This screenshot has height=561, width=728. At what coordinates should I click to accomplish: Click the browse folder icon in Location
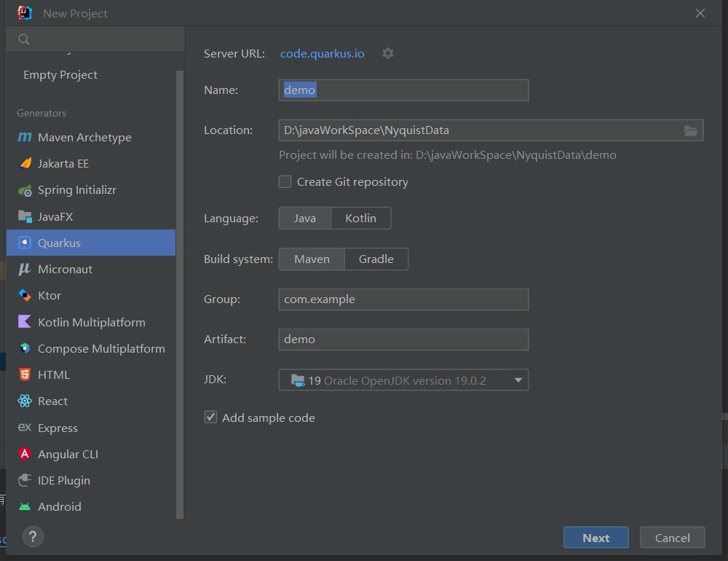point(690,130)
